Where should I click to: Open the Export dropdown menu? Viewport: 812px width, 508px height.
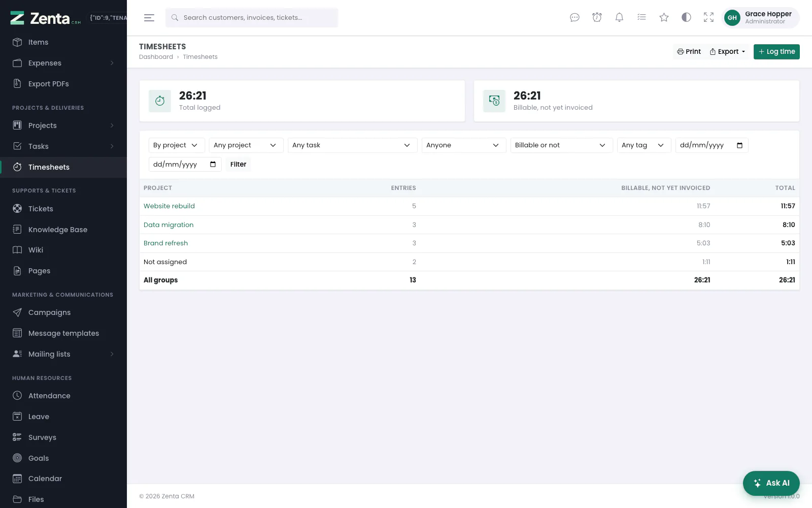click(727, 52)
